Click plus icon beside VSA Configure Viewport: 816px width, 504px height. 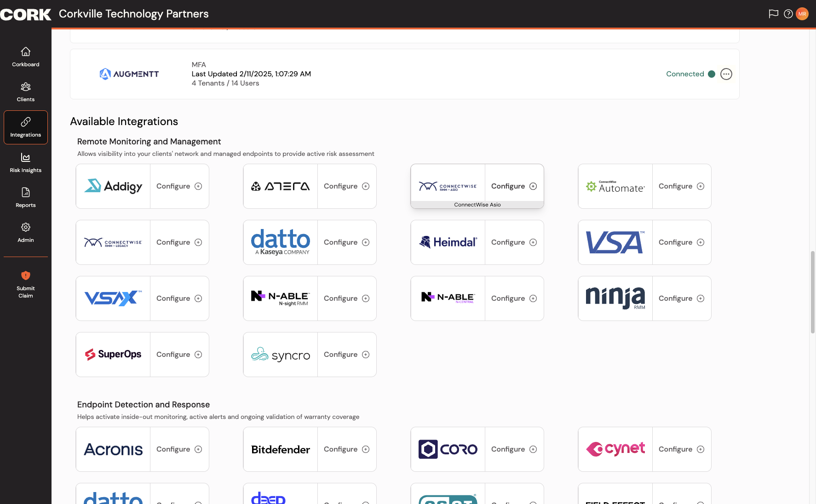[701, 242]
